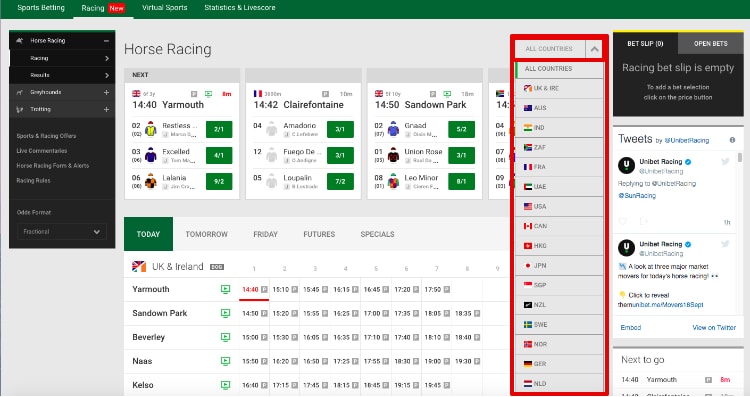Bet on Lalania at 9/2
Image resolution: width=750 pixels, height=397 pixels.
coord(219,182)
